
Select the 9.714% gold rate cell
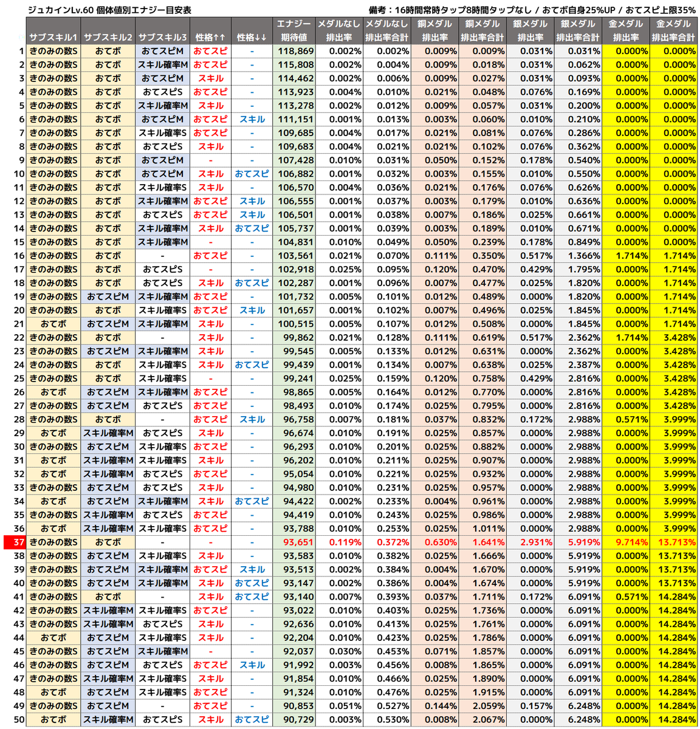pos(626,542)
